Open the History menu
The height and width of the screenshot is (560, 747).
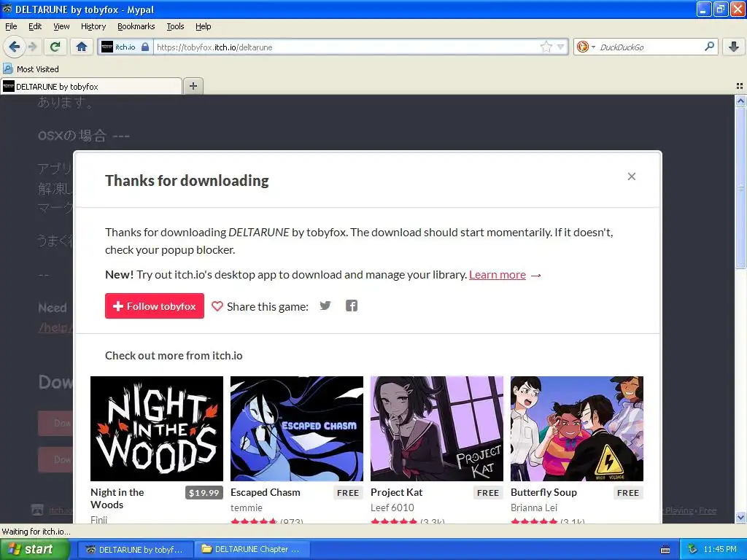point(93,27)
